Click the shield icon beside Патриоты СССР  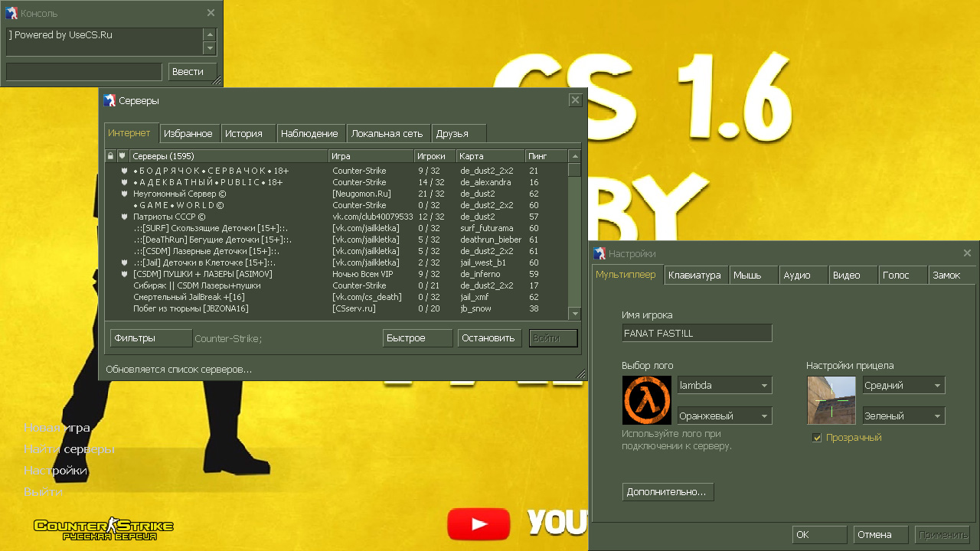click(x=123, y=217)
